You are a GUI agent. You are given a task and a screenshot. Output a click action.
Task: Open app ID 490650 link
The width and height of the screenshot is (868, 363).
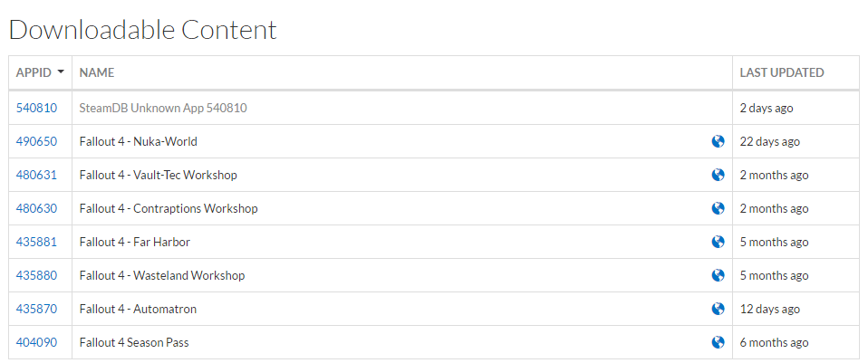[36, 141]
